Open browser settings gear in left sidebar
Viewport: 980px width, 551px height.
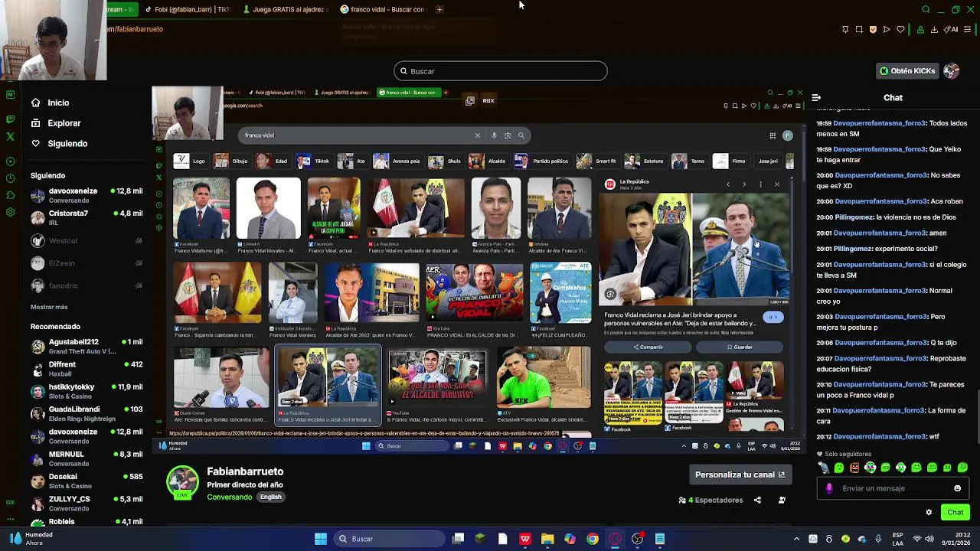pos(10,212)
